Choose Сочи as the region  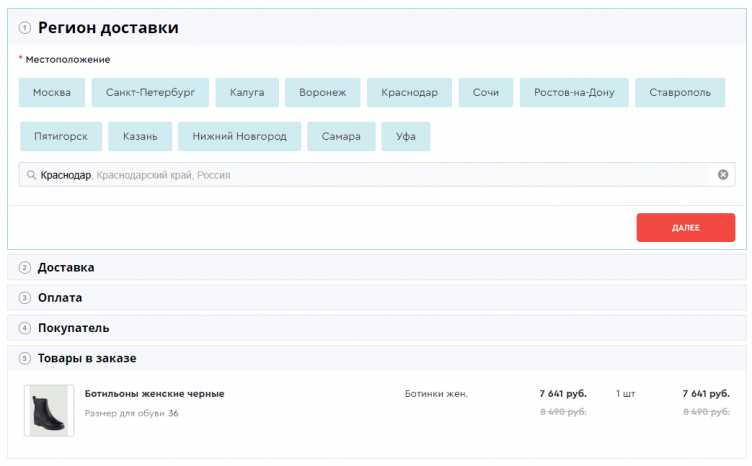click(486, 93)
